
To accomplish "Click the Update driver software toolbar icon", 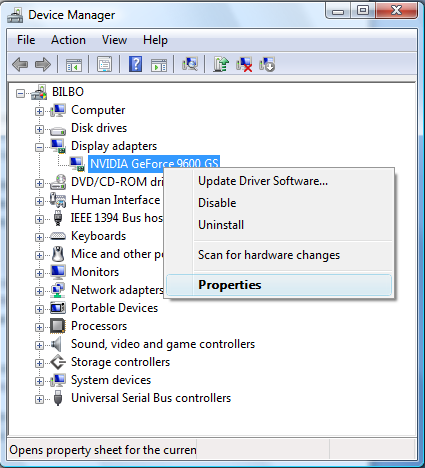I will click(x=221, y=64).
